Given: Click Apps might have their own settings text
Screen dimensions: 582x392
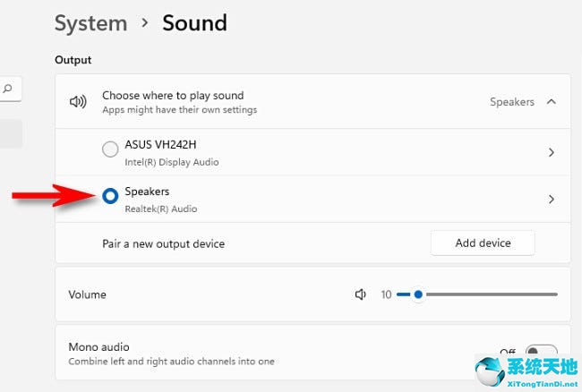Looking at the screenshot, I should (180, 110).
